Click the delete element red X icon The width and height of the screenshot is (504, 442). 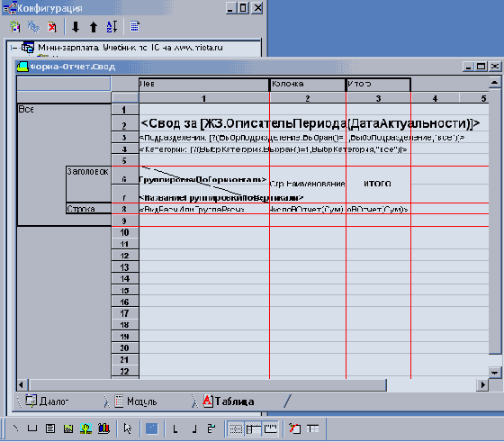click(52, 27)
